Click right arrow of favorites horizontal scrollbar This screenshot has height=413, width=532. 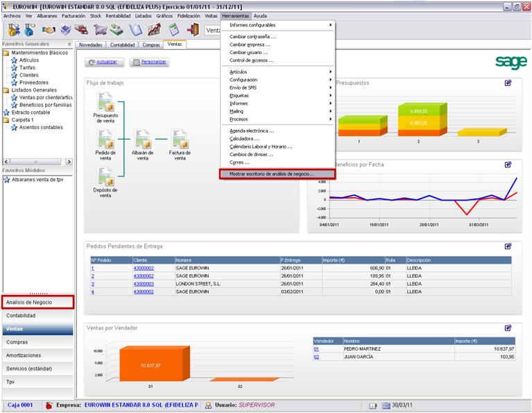[x=69, y=162]
